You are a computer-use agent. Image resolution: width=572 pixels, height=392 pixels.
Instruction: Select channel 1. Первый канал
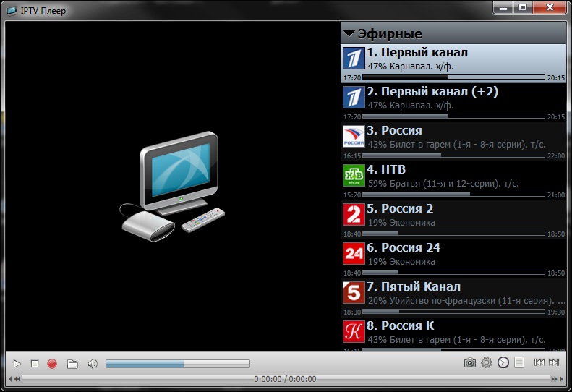[453, 64]
